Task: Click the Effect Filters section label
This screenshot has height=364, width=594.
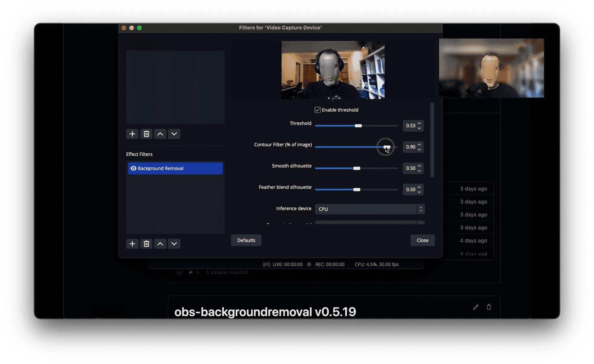Action: tap(139, 154)
